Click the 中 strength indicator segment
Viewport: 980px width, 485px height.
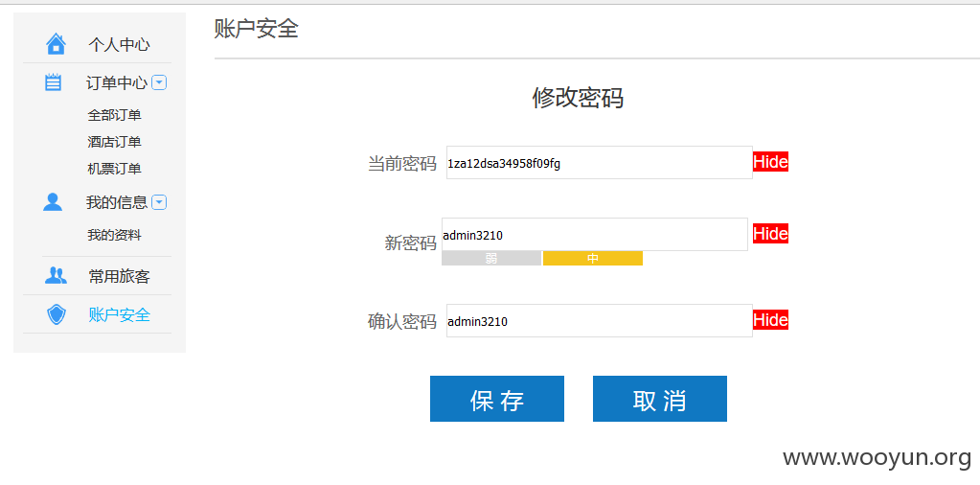tap(592, 259)
